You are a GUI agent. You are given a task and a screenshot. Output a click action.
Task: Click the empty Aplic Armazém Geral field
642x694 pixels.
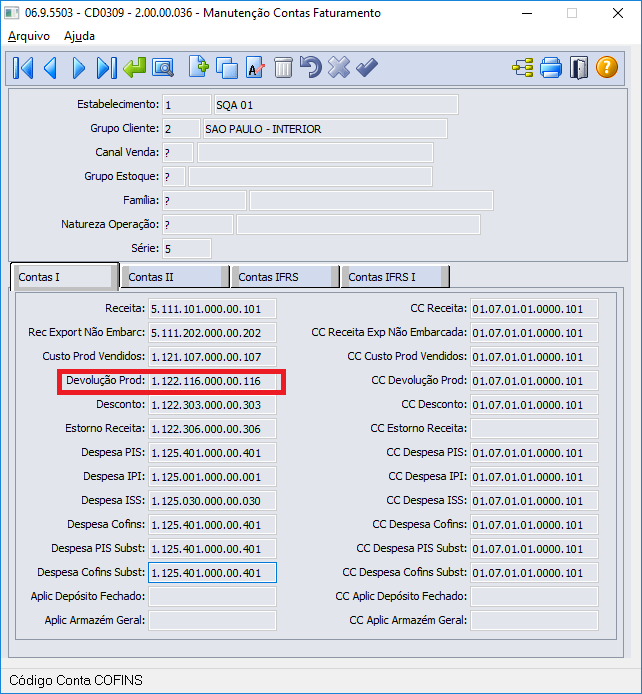(x=212, y=620)
